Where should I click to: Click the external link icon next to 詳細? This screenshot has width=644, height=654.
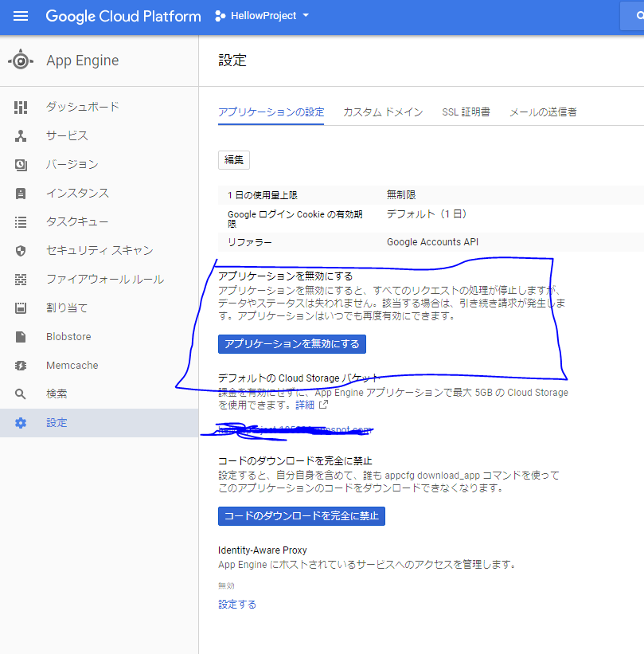(x=323, y=405)
